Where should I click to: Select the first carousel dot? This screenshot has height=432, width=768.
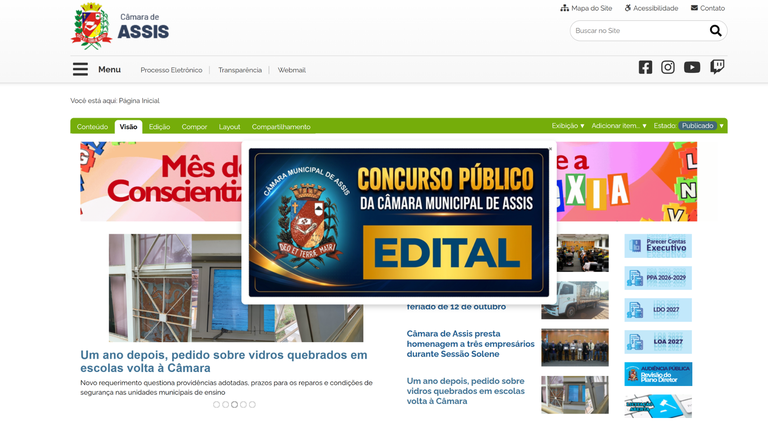click(216, 405)
